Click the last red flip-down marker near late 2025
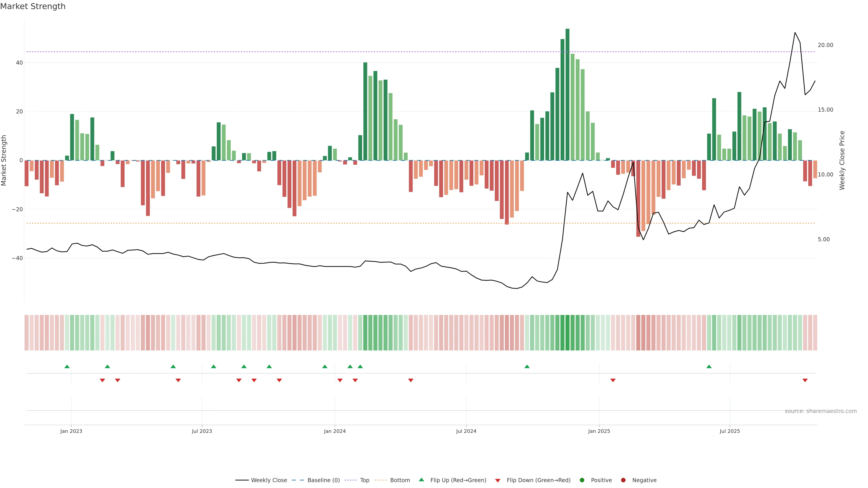 click(x=805, y=380)
